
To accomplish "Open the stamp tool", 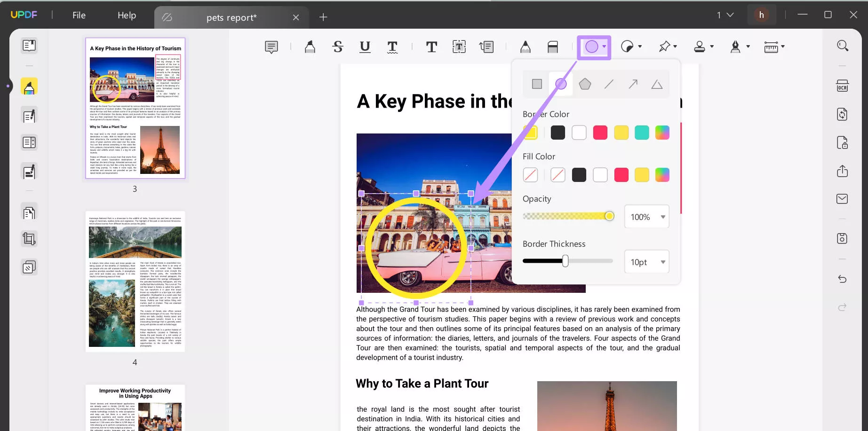I will point(700,46).
